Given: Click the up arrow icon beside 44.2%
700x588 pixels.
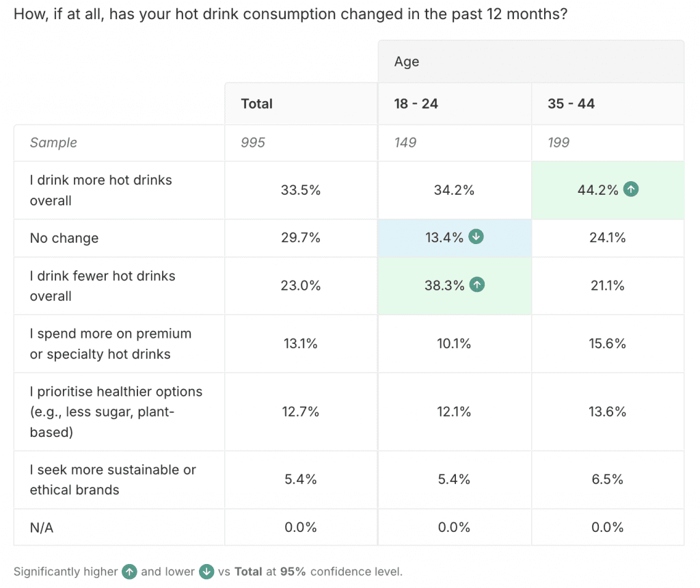Looking at the screenshot, I should [631, 190].
